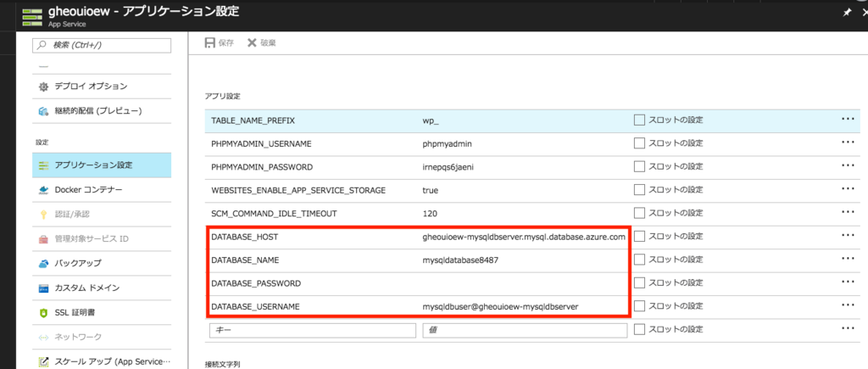Click the 継続的配信 (プレビュー) icon
The height and width of the screenshot is (369, 868).
point(44,111)
